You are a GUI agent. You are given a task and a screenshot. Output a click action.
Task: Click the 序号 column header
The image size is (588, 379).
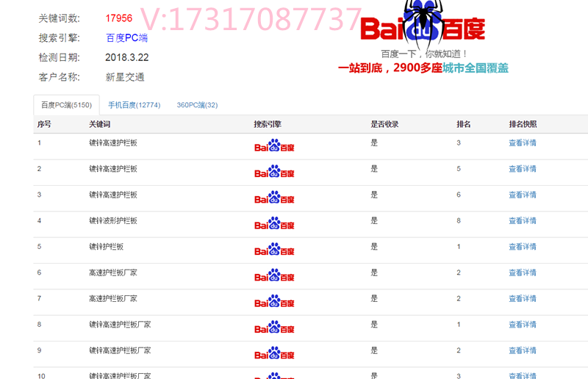(x=44, y=124)
